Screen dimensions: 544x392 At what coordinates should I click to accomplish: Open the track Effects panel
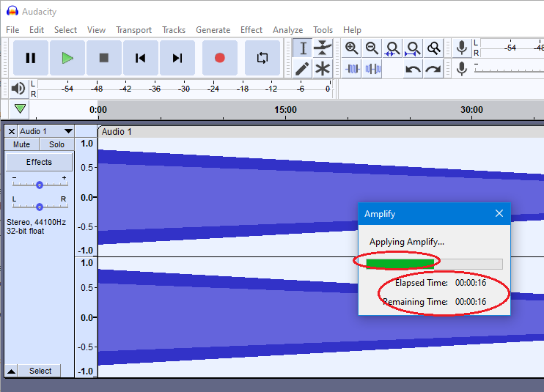pos(39,162)
